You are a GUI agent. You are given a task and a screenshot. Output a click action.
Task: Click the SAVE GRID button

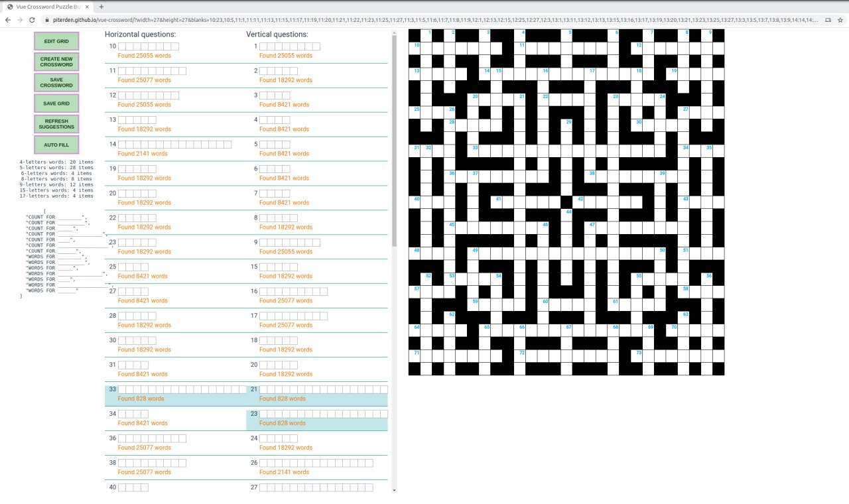pos(56,103)
